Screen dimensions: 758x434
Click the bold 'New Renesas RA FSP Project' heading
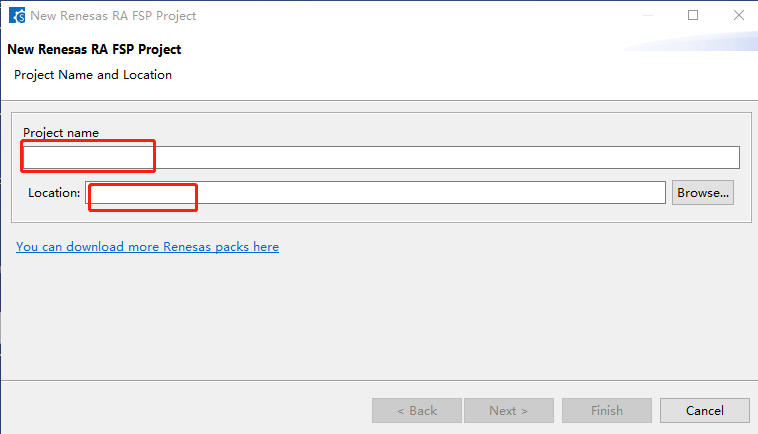(94, 49)
